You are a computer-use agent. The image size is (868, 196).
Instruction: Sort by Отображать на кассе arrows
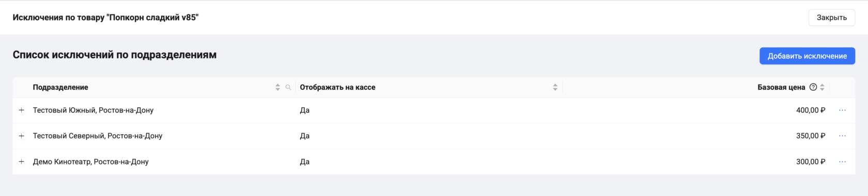point(555,87)
